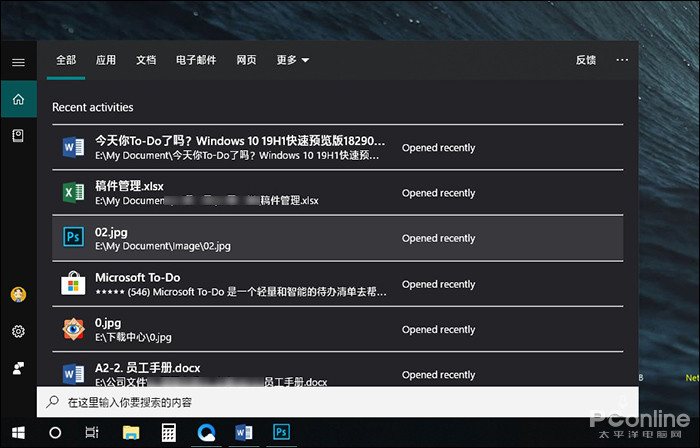The height and width of the screenshot is (448, 700).
Task: Click the user account avatar in the sidebar
Action: pyautogui.click(x=18, y=295)
